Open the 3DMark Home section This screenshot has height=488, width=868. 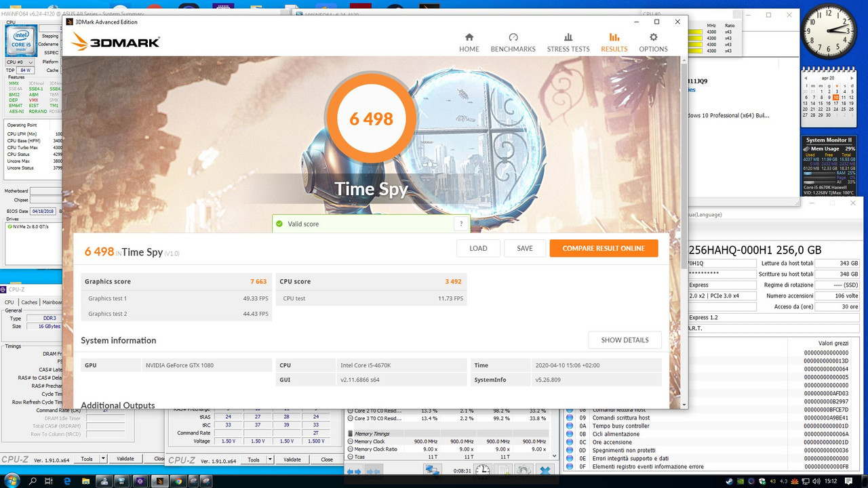pyautogui.click(x=469, y=43)
